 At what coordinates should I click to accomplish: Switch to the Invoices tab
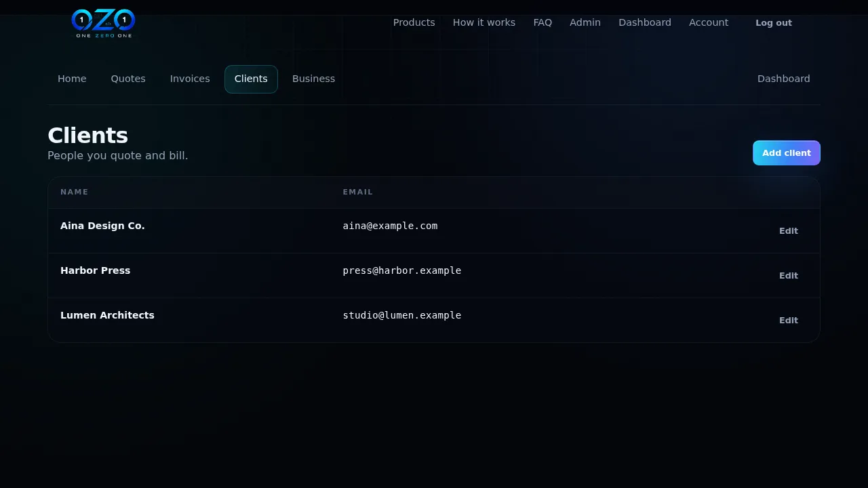point(190,79)
